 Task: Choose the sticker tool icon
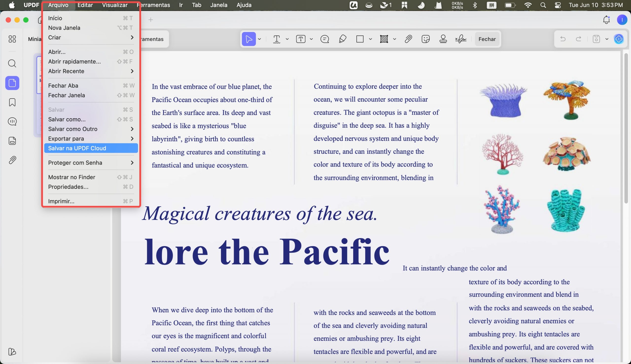(x=425, y=39)
